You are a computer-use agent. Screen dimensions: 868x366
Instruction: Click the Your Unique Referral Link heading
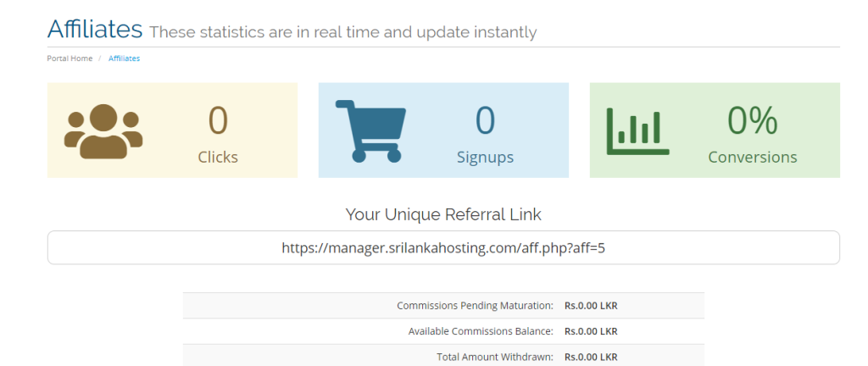click(443, 213)
